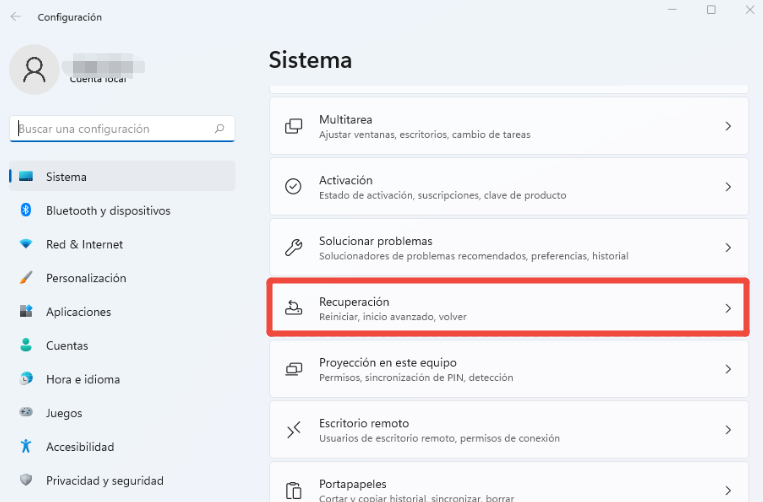Click the Privacidad y seguridad shield icon

point(26,480)
